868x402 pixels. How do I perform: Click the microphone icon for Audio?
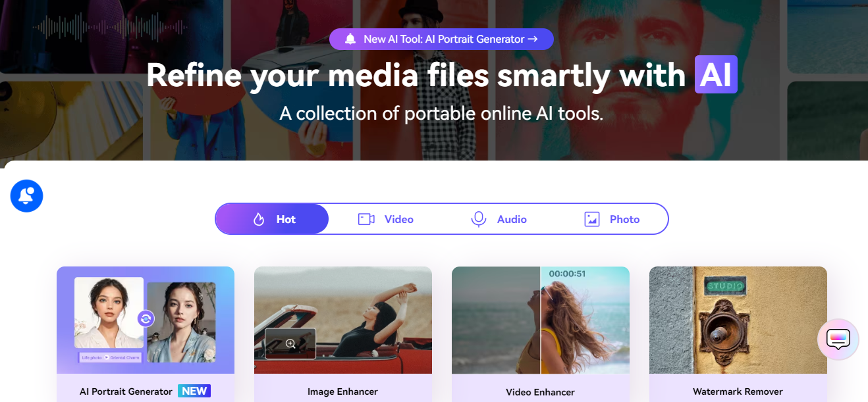[x=479, y=219]
